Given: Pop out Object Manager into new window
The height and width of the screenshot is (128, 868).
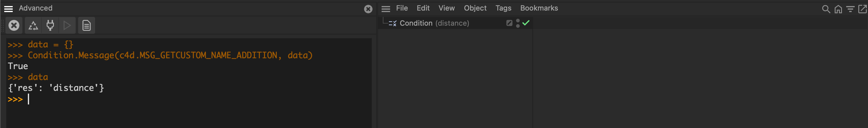Looking at the screenshot, I should pyautogui.click(x=862, y=9).
